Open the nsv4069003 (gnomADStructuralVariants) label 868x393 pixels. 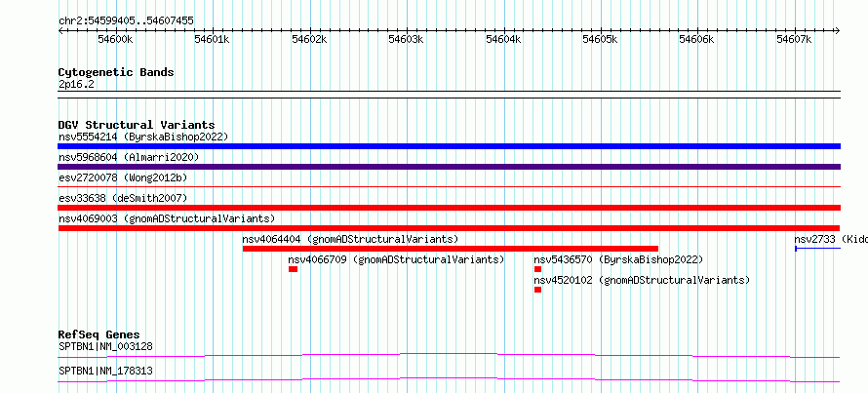(x=167, y=218)
